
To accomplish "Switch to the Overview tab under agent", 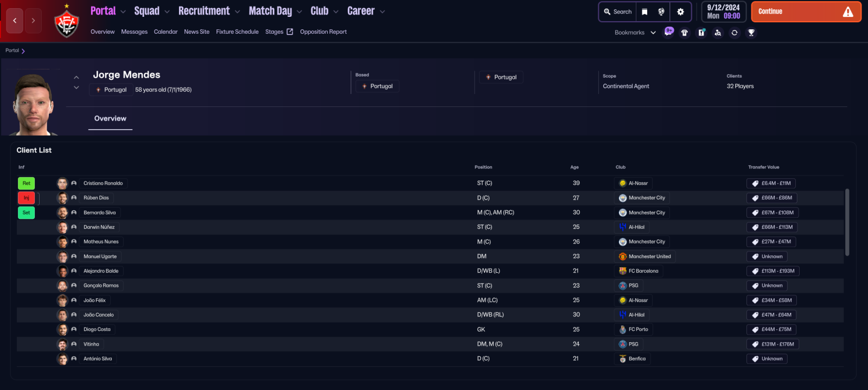I will coord(110,118).
